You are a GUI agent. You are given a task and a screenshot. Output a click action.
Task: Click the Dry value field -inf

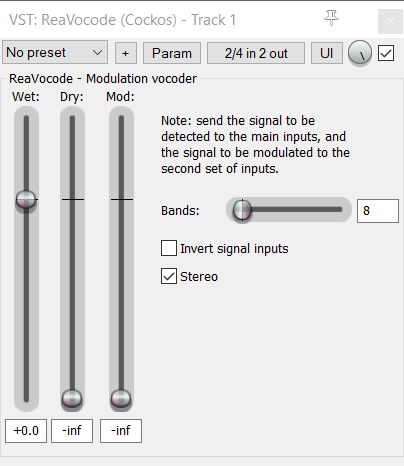[x=72, y=431]
